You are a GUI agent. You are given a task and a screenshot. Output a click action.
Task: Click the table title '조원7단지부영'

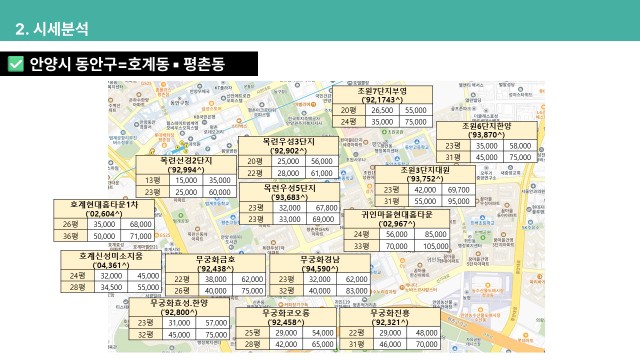tap(382, 91)
